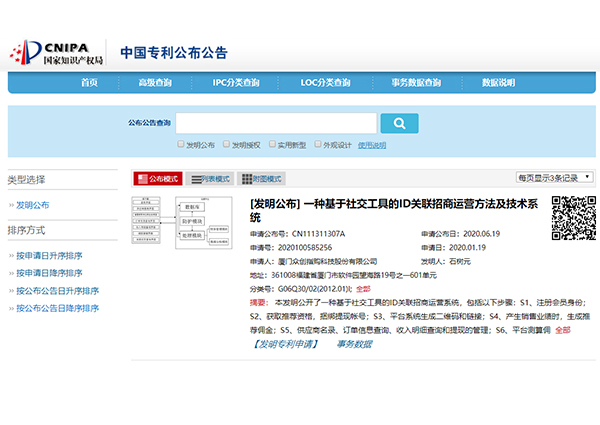
Task: Open 高级查询 navigation menu item
Action: coord(156,82)
